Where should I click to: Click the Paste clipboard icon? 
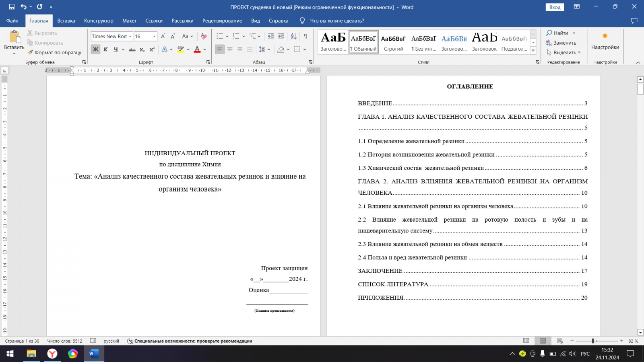point(14,37)
